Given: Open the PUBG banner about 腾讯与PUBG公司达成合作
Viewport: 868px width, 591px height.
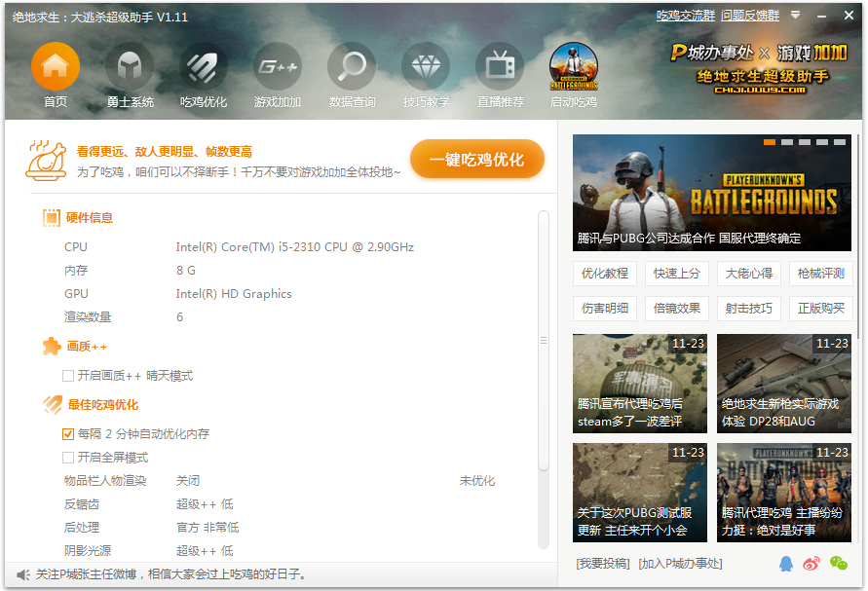Looking at the screenshot, I should pos(712,193).
